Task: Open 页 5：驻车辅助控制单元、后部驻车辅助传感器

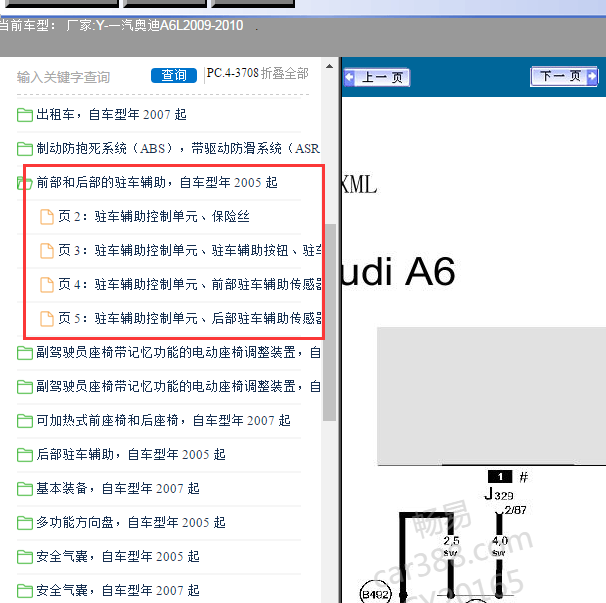Action: tap(190, 319)
